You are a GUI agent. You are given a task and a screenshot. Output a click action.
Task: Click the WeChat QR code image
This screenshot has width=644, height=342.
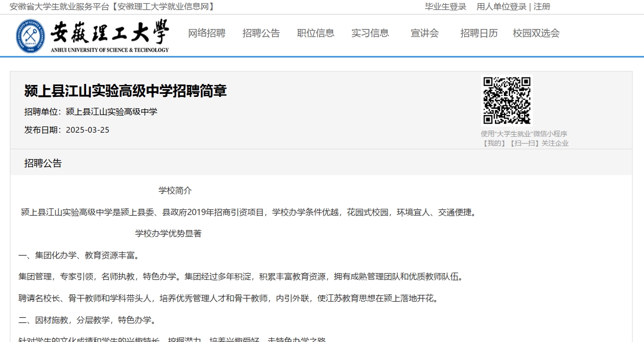coord(506,101)
